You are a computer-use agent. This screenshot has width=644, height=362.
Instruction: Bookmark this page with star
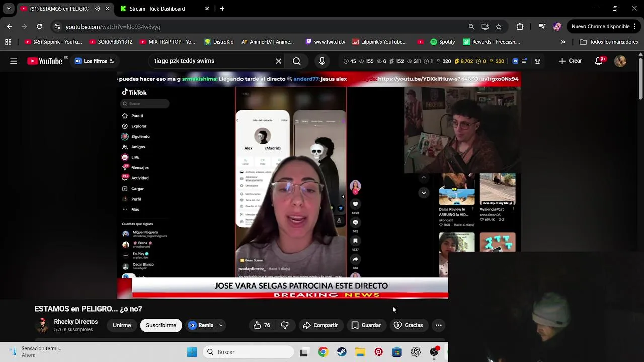click(x=499, y=27)
